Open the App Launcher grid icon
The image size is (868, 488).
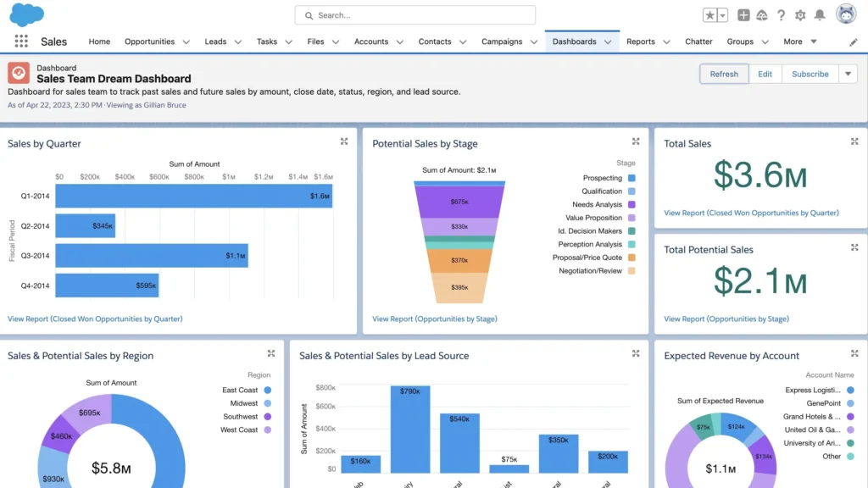(20, 41)
